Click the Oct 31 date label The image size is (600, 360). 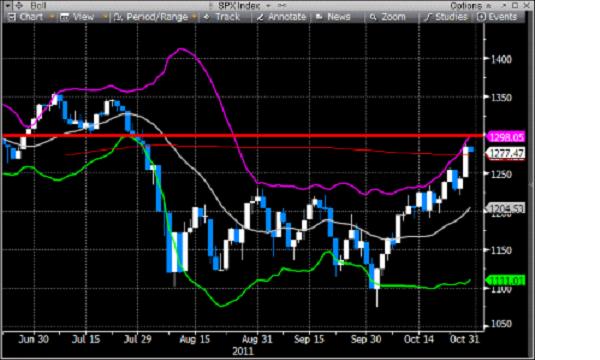point(465,339)
